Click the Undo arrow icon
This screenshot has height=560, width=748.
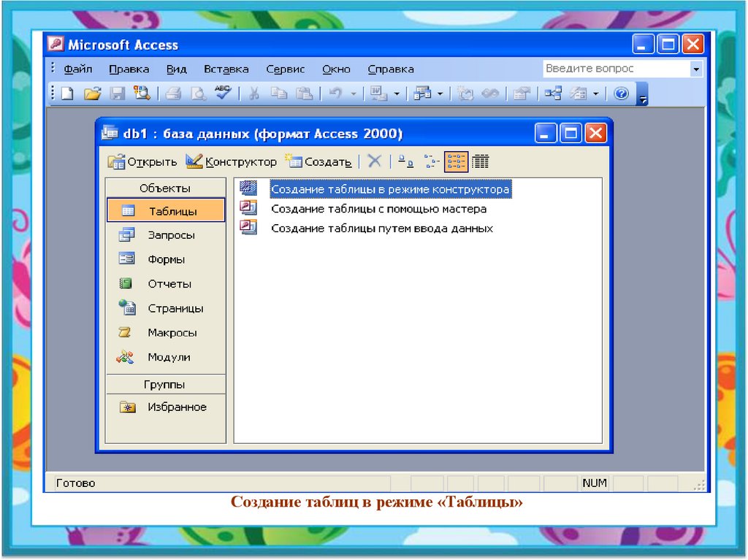336,93
